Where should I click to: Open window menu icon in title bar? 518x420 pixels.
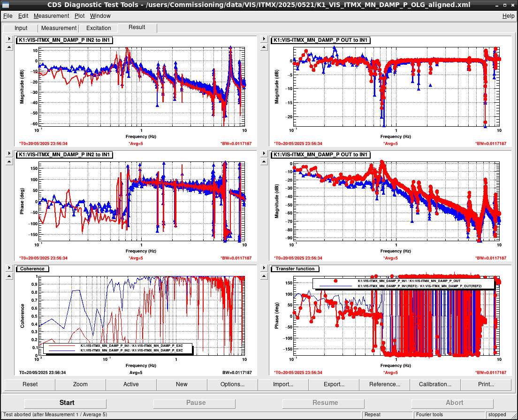tap(5, 5)
